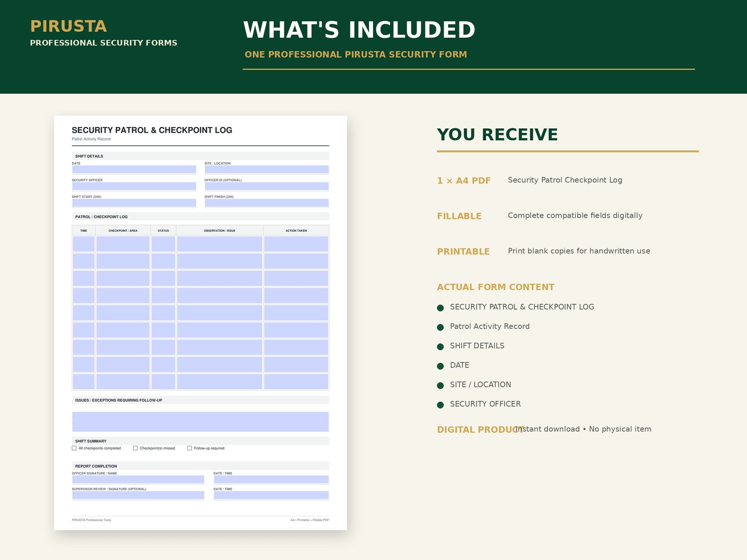This screenshot has height=560, width=747.
Task: Click the OBSERVATION / ISSUE column header
Action: click(220, 230)
